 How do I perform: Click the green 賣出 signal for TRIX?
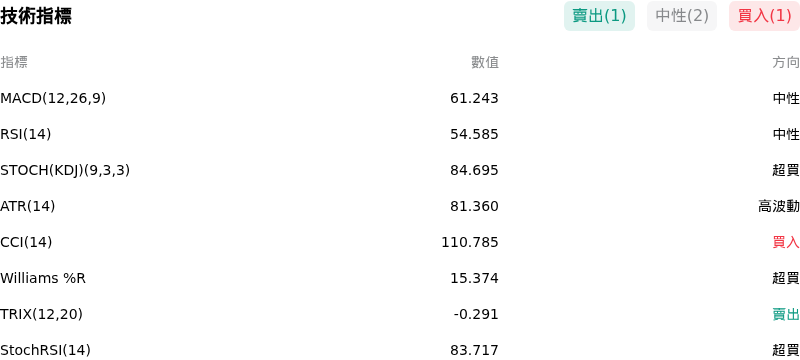coord(786,314)
